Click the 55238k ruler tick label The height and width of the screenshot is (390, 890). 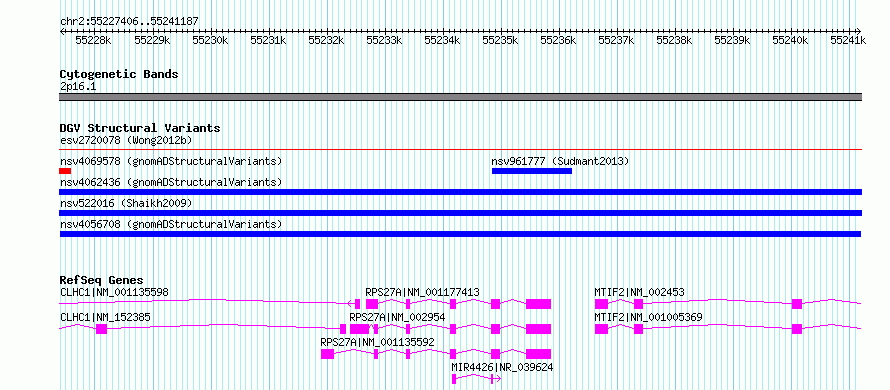[674, 40]
